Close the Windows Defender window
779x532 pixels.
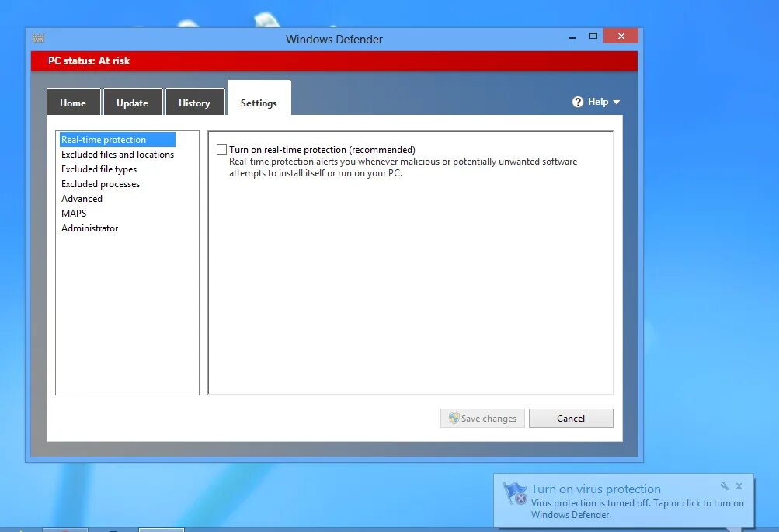coord(621,37)
